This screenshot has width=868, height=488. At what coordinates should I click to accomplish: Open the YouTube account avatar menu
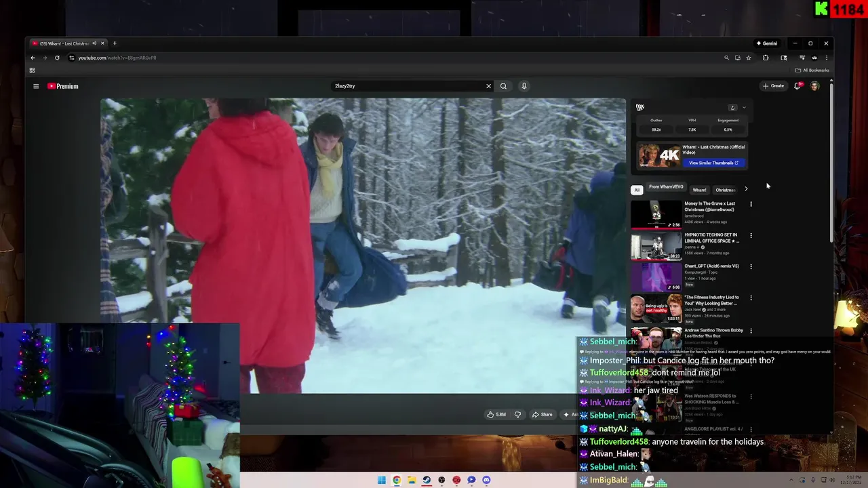[x=815, y=86]
